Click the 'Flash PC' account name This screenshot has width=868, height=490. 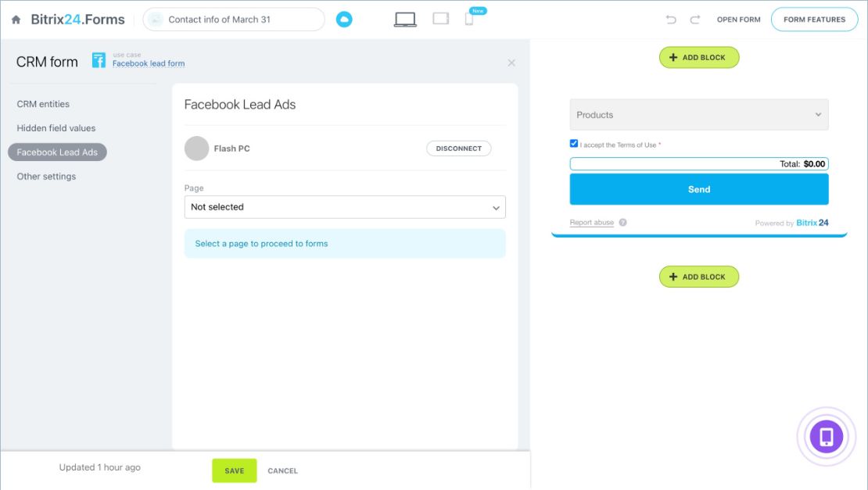click(231, 148)
